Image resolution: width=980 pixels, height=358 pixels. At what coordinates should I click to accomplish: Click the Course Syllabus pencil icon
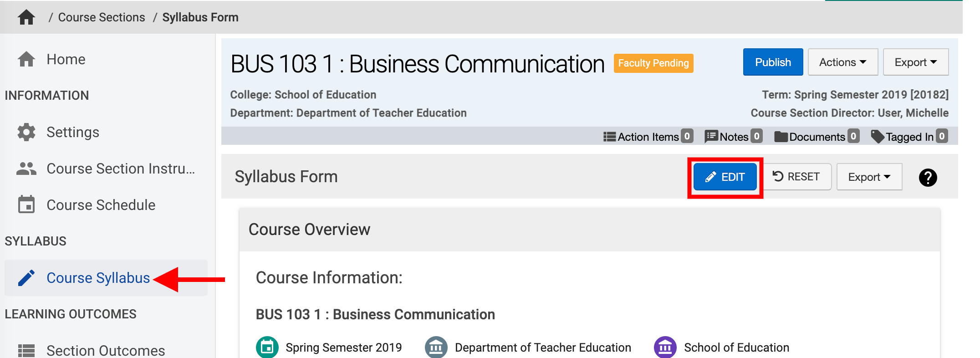[26, 278]
